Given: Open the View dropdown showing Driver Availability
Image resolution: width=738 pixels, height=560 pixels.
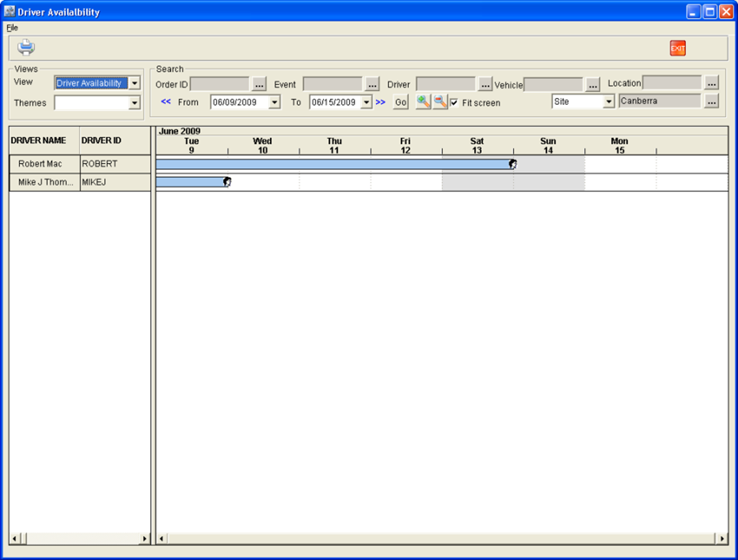Looking at the screenshot, I should 134,83.
